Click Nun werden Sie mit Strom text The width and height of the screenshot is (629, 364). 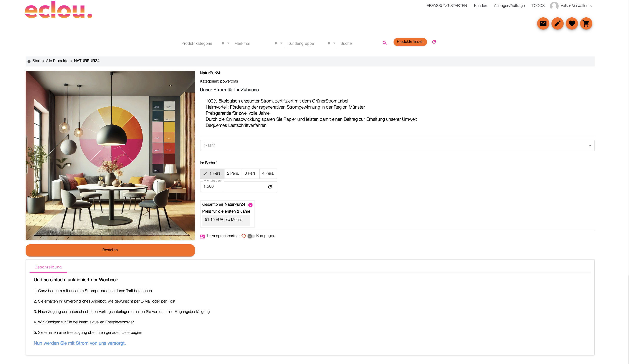[80, 343]
